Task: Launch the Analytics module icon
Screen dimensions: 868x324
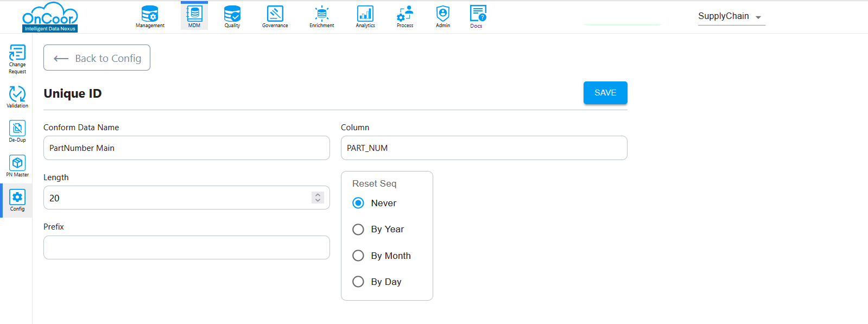Action: coord(365,16)
